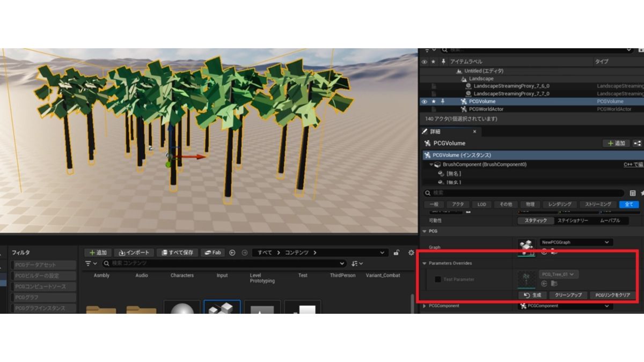Collapse the BrushComponent tree node
The width and height of the screenshot is (644, 362).
click(x=431, y=165)
